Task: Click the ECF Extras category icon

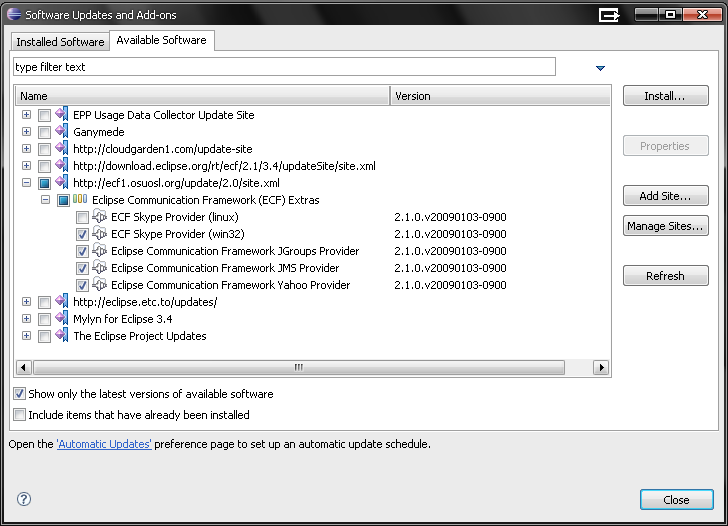Action: click(80, 199)
